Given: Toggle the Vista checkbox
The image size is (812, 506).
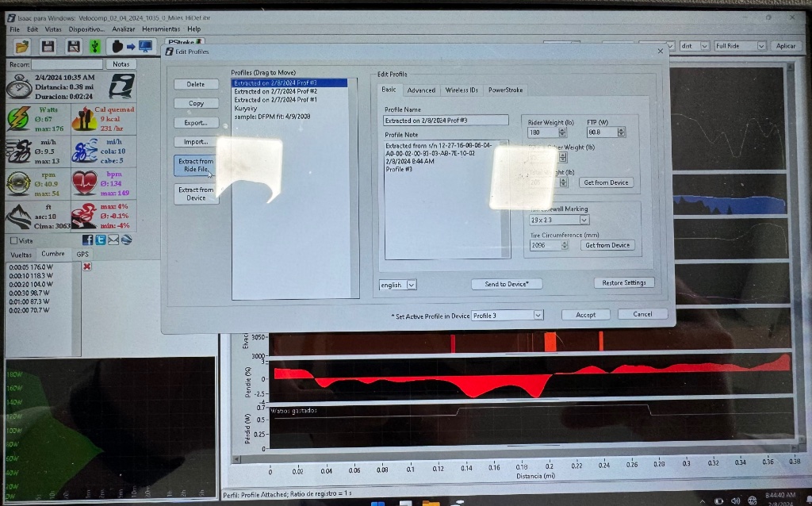Looking at the screenshot, I should 14,241.
